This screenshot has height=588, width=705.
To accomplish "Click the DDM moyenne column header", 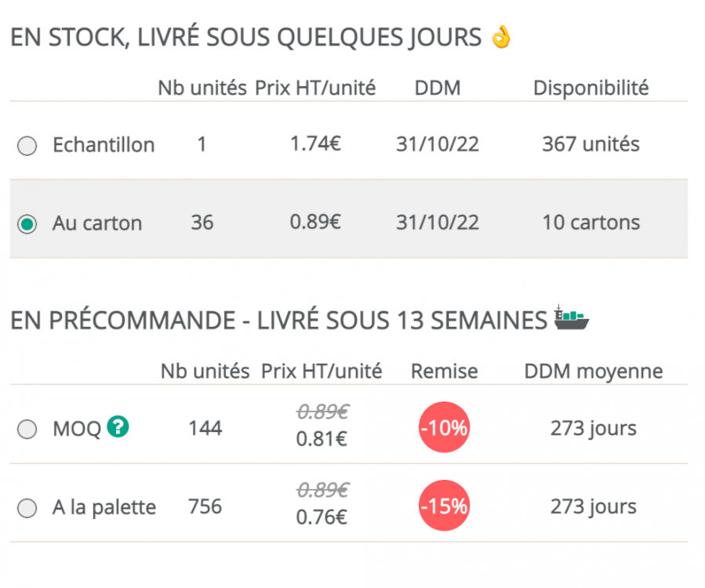I will tap(593, 371).
